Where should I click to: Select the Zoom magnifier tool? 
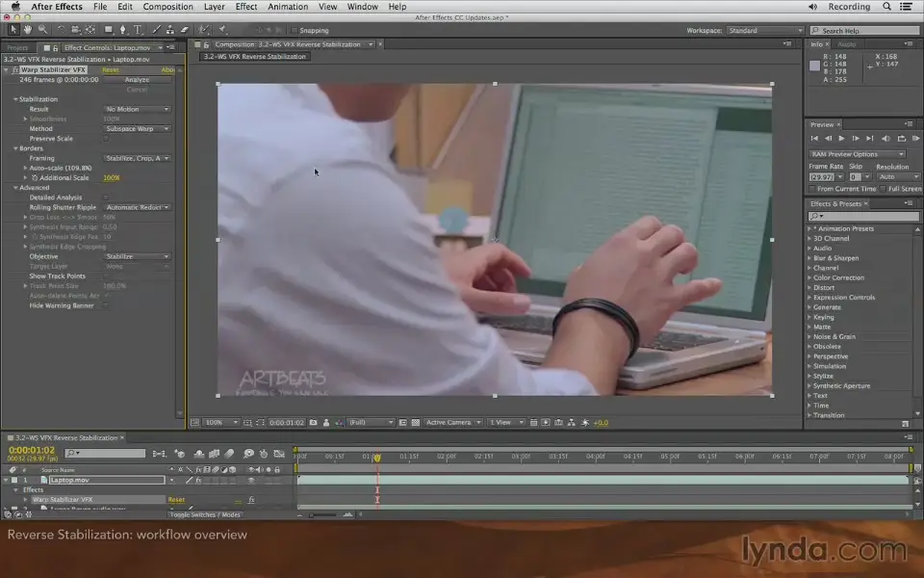pyautogui.click(x=42, y=30)
